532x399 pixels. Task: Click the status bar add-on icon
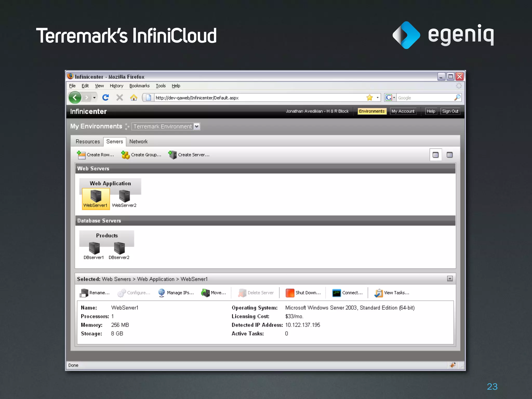[453, 365]
